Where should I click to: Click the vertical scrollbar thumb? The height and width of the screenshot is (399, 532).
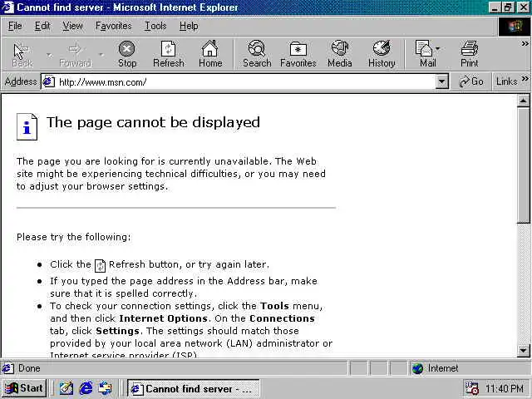point(523,165)
